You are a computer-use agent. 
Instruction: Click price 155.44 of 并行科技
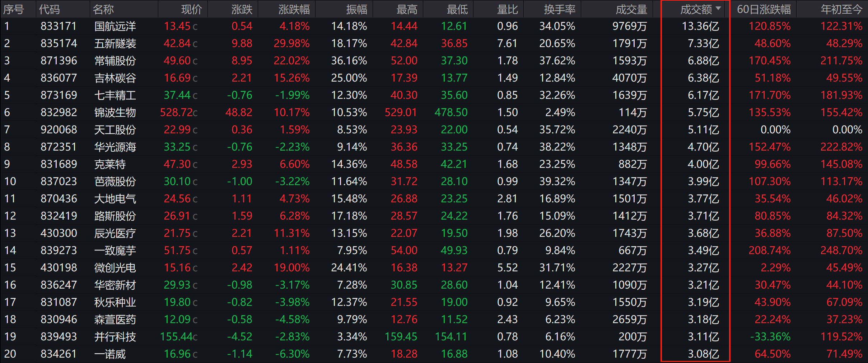point(176,337)
